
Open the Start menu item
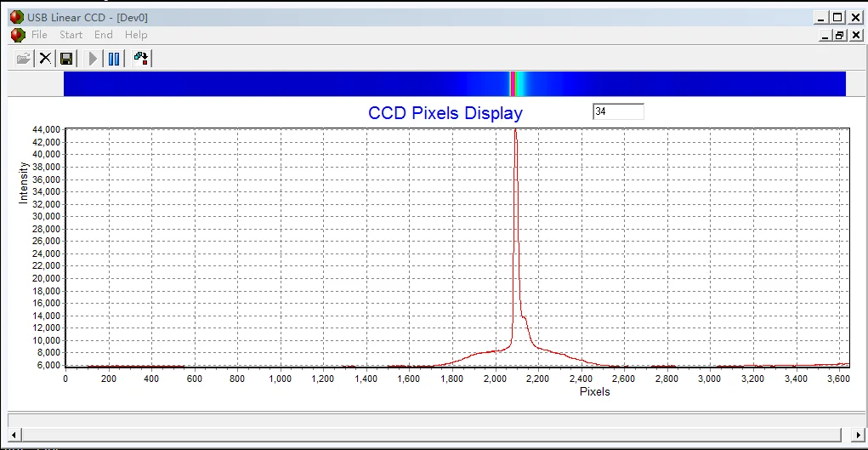(x=71, y=35)
